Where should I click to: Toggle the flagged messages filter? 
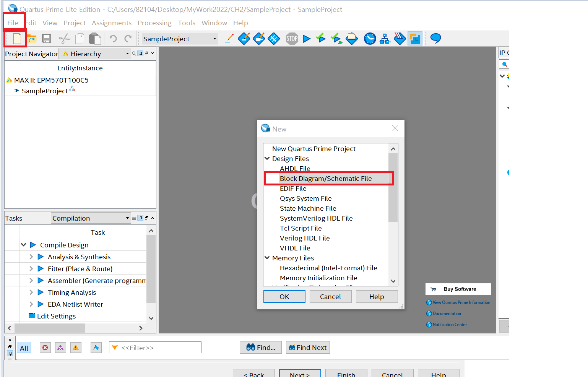pyautogui.click(x=96, y=348)
